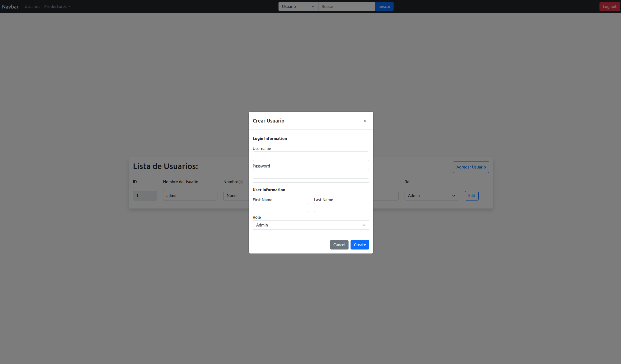This screenshot has width=621, height=364.
Task: Click the 'Nombre(s)' column header
Action: [233, 182]
